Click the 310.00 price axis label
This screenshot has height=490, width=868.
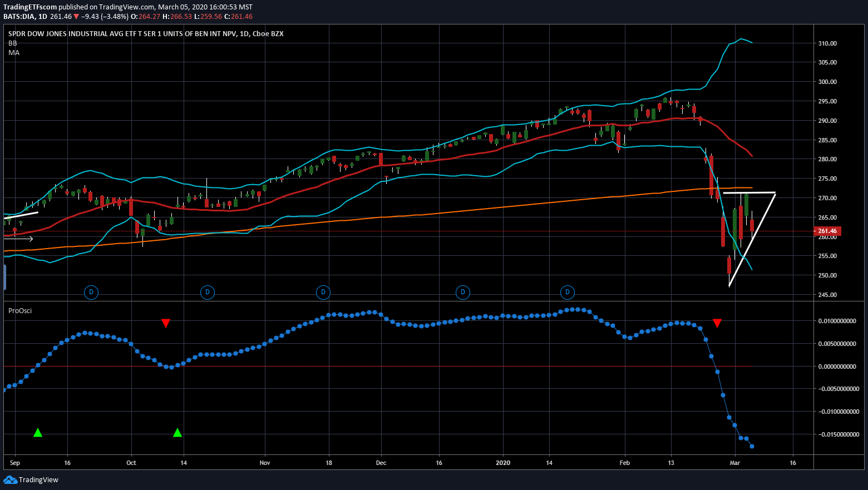[x=827, y=43]
